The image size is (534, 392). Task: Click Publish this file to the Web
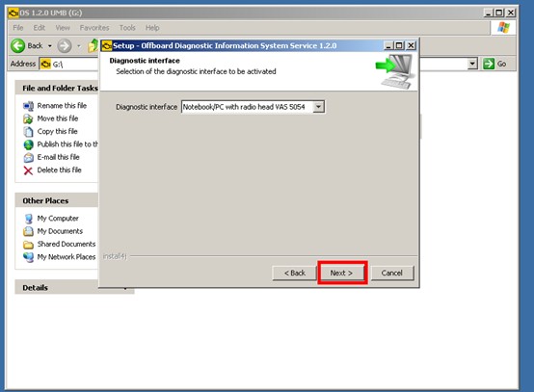tap(67, 144)
